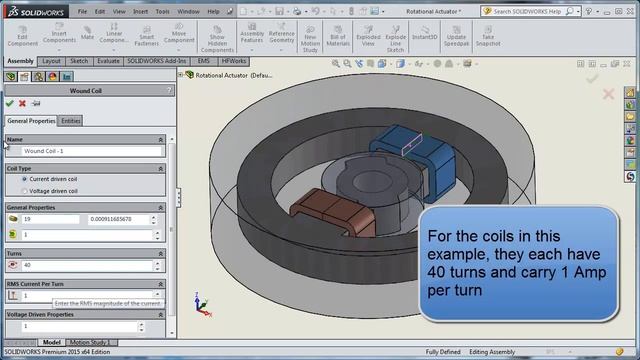
Task: Collapse RMS Current Per Turn section
Action: pos(160,284)
